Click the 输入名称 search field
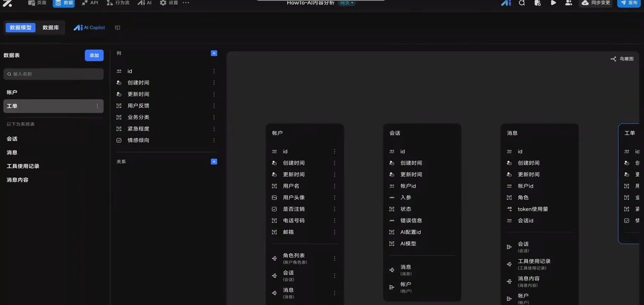The width and height of the screenshot is (644, 305). [53, 74]
